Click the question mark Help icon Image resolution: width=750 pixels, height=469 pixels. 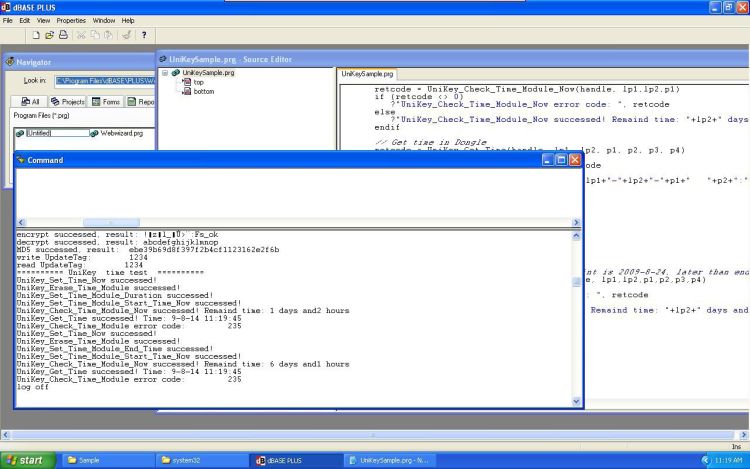coord(144,35)
